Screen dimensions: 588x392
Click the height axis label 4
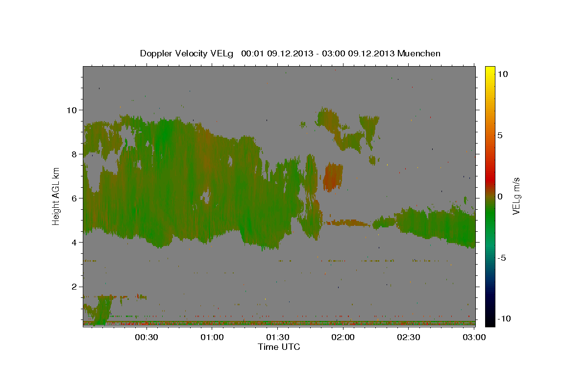(74, 243)
